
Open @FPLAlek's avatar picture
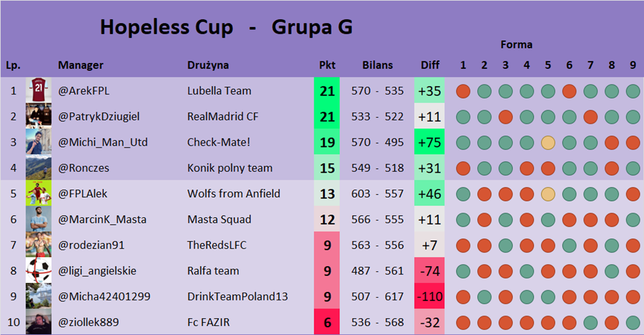pyautogui.click(x=39, y=193)
